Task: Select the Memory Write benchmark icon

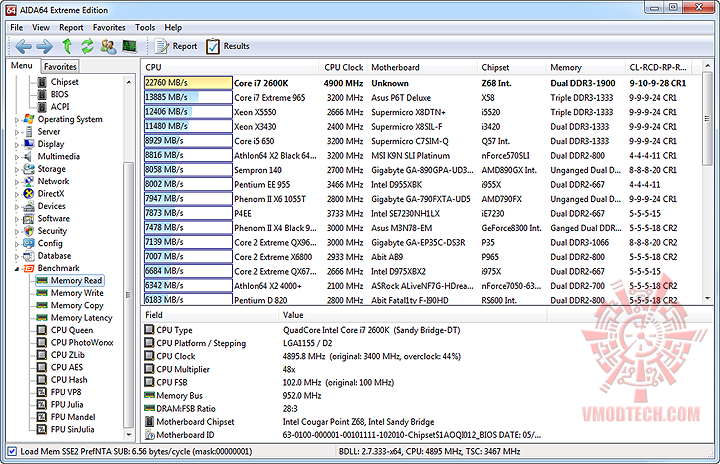Action: tap(42, 293)
